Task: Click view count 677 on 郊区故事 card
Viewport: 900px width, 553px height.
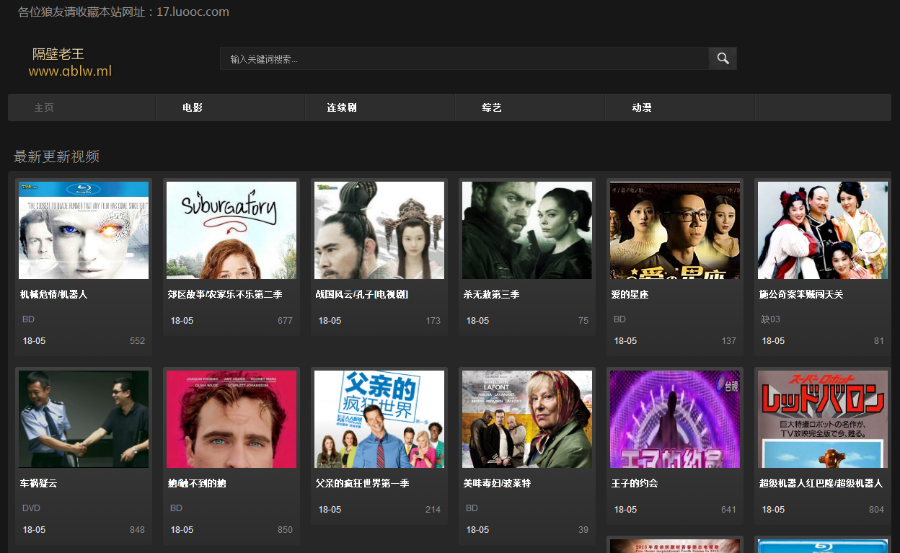Action: (x=285, y=321)
